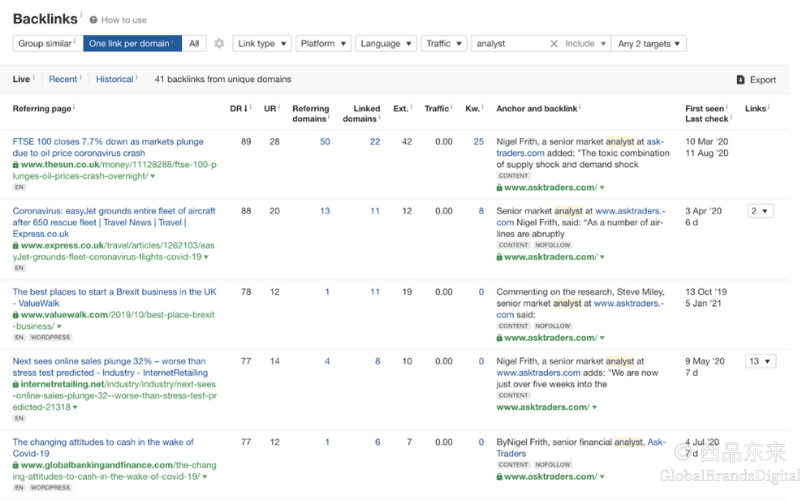The width and height of the screenshot is (800, 500).
Task: Sort by the UR column header
Action: [270, 108]
